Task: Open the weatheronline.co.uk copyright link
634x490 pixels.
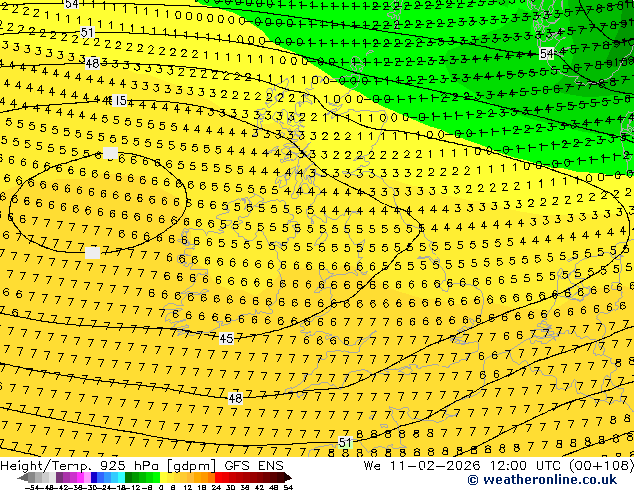Action: (x=542, y=480)
